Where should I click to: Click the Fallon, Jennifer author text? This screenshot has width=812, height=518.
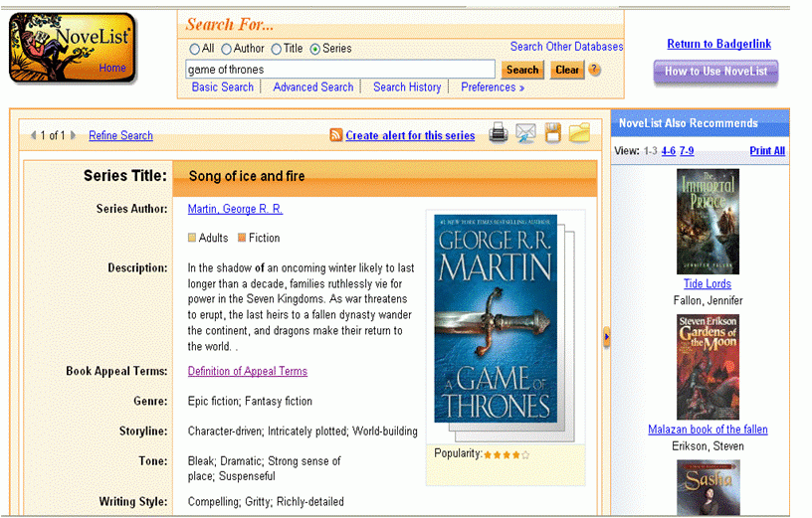[708, 300]
